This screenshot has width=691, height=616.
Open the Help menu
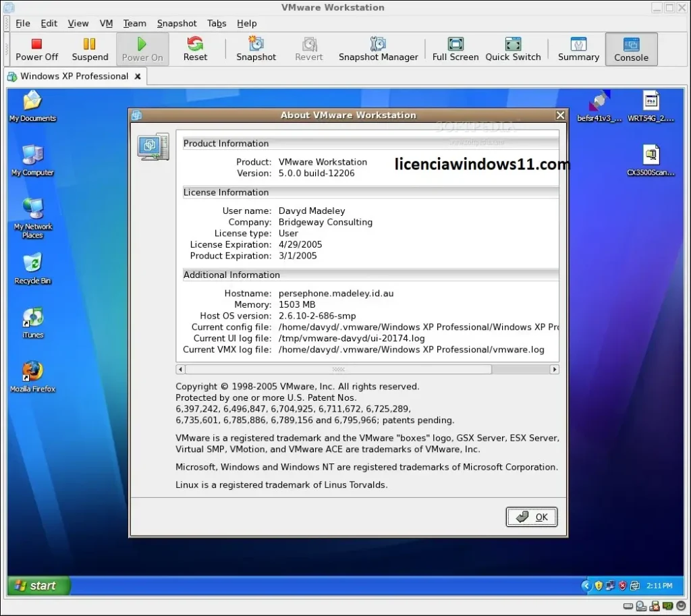tap(246, 24)
